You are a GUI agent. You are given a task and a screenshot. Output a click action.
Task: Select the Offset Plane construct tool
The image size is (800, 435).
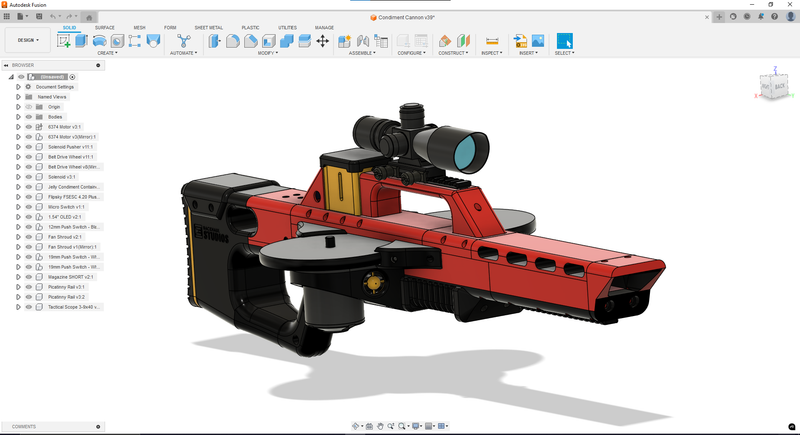[445, 41]
